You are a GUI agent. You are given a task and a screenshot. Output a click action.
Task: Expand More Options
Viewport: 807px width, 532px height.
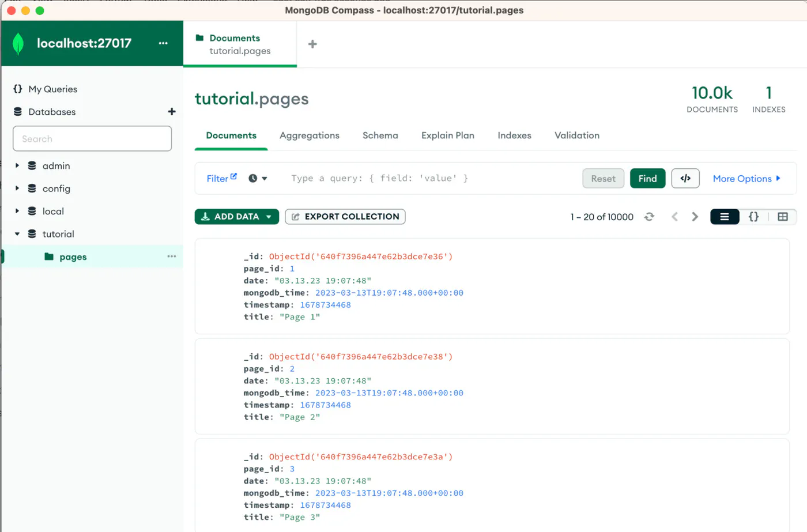coord(746,179)
